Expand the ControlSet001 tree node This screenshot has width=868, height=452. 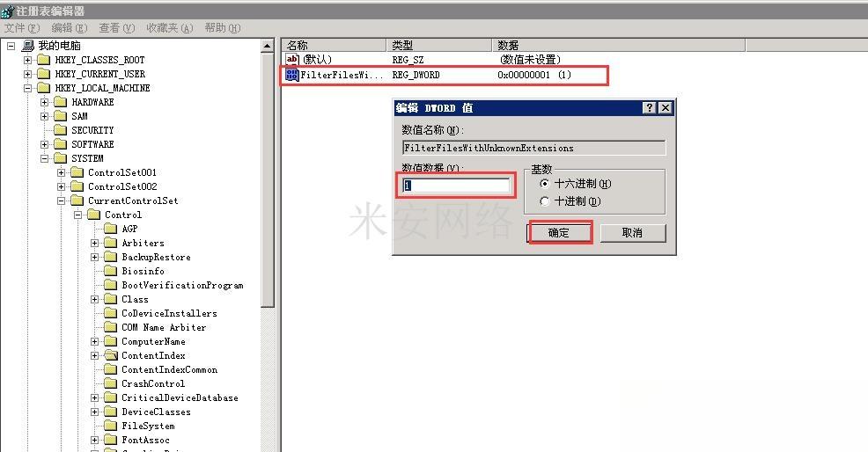62,172
